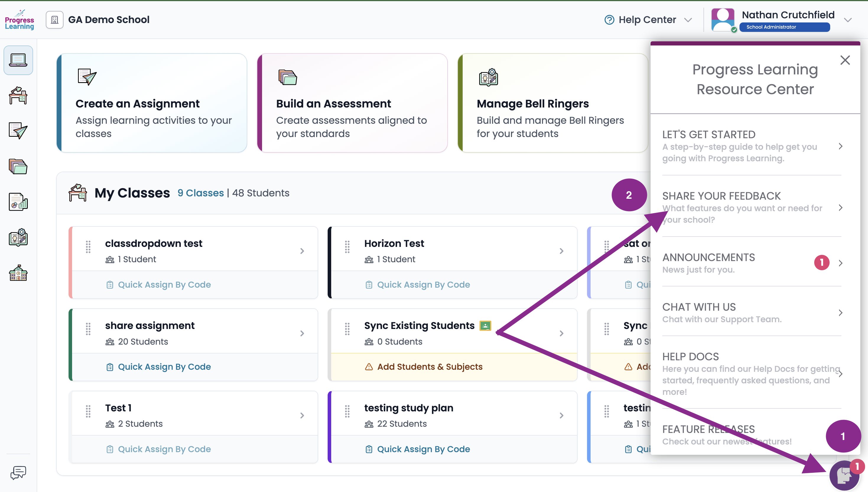The width and height of the screenshot is (868, 492).
Task: Click drag handle on testing study plan card
Action: (347, 412)
